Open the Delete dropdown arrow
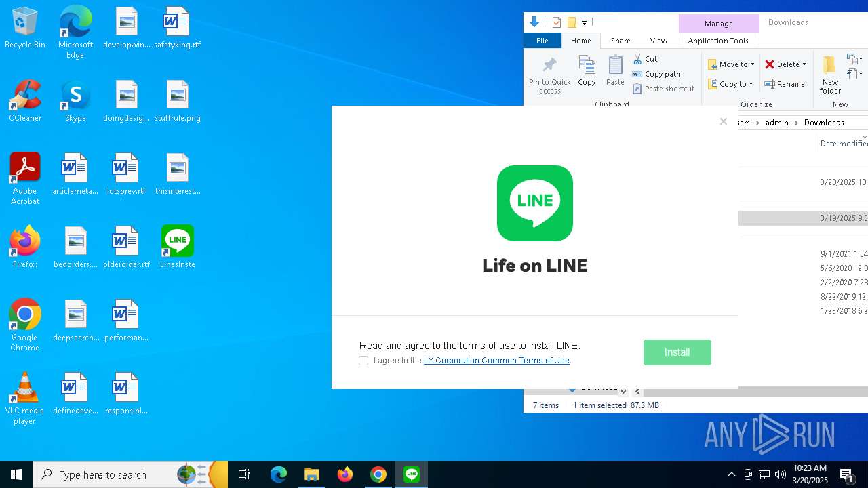This screenshot has width=868, height=488. 804,64
